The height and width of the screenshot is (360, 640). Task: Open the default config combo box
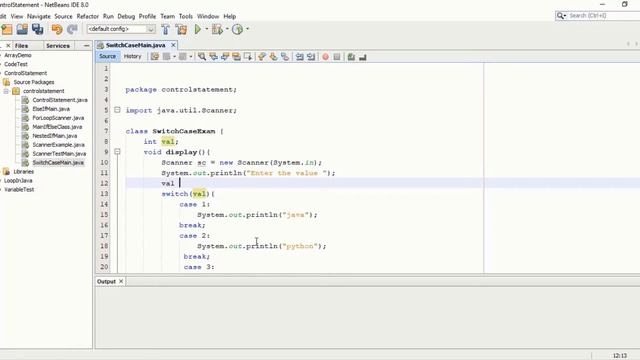(121, 29)
